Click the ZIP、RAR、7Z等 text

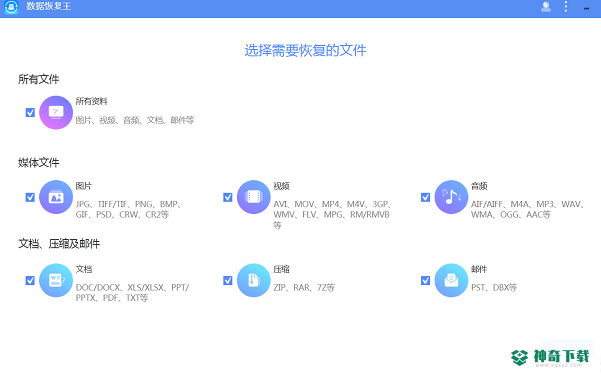click(304, 287)
